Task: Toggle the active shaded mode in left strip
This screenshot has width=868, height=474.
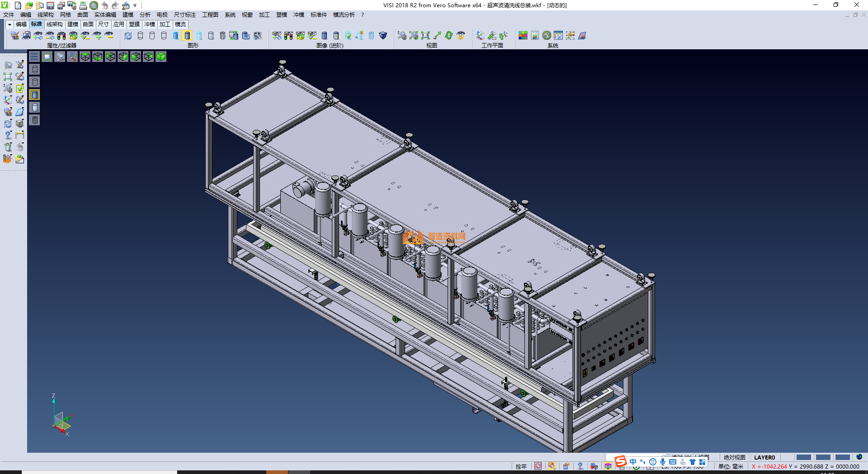Action: (x=35, y=95)
